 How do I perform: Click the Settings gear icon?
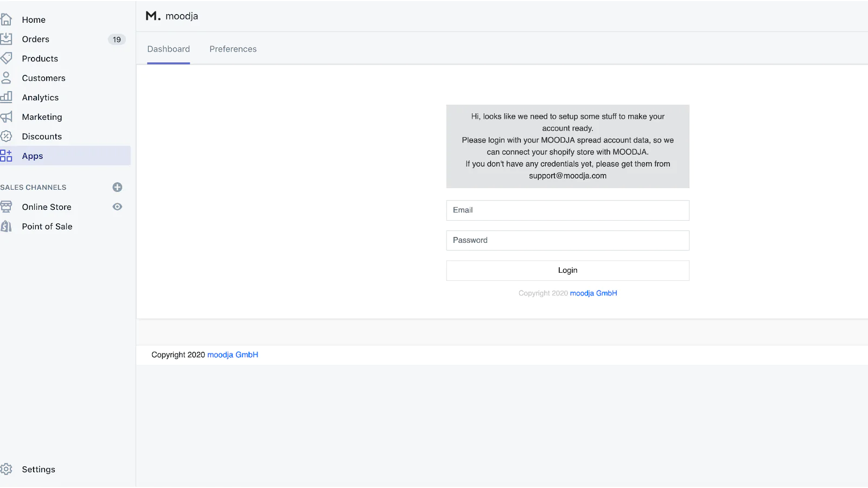point(6,470)
